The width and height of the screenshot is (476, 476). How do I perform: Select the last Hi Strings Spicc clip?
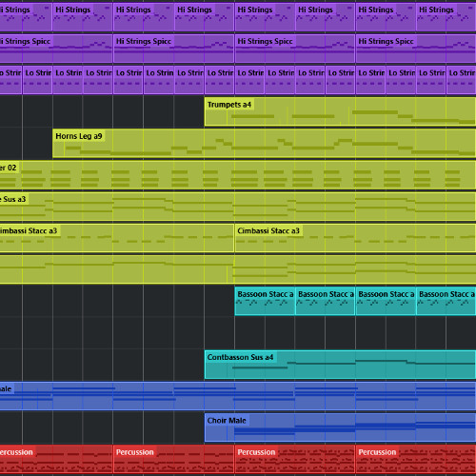click(416, 49)
